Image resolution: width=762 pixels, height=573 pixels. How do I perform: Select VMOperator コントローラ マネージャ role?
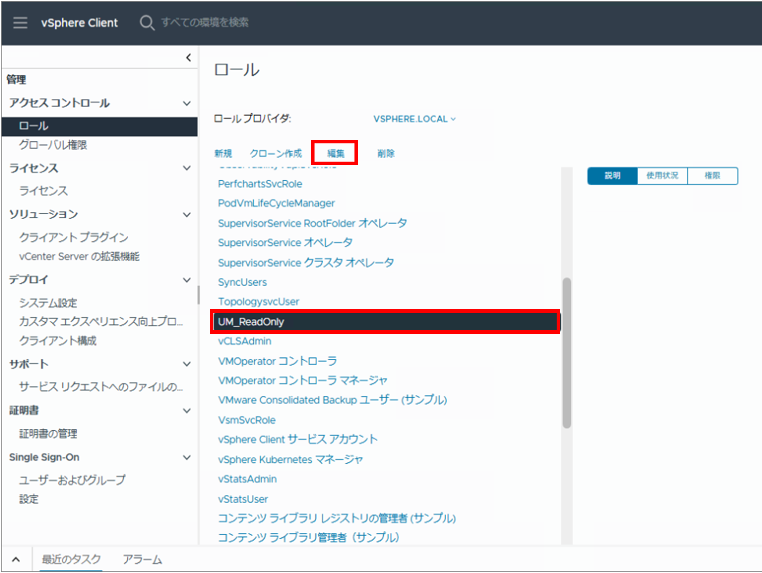pyautogui.click(x=302, y=381)
